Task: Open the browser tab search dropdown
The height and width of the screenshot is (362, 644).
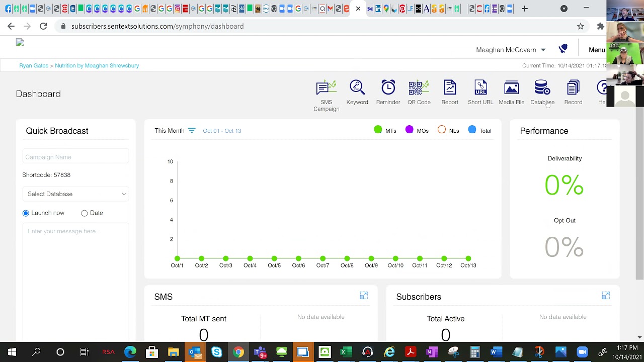Action: (564, 9)
